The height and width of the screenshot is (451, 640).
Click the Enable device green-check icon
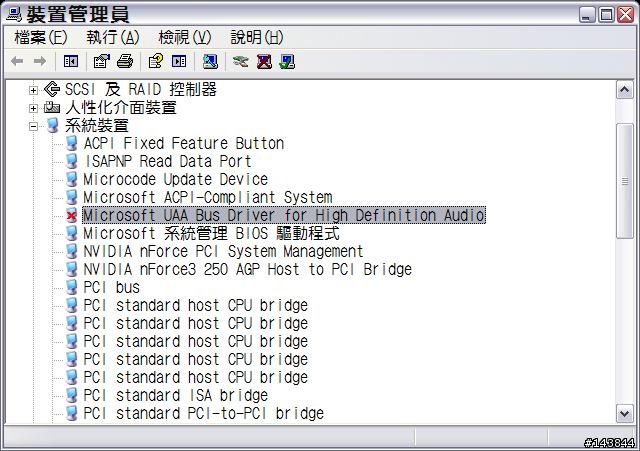[x=287, y=62]
